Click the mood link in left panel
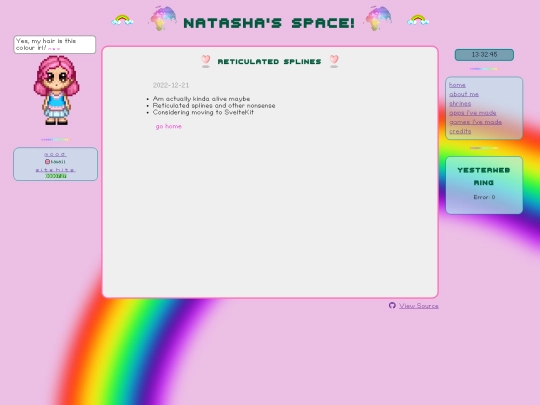 (55, 154)
